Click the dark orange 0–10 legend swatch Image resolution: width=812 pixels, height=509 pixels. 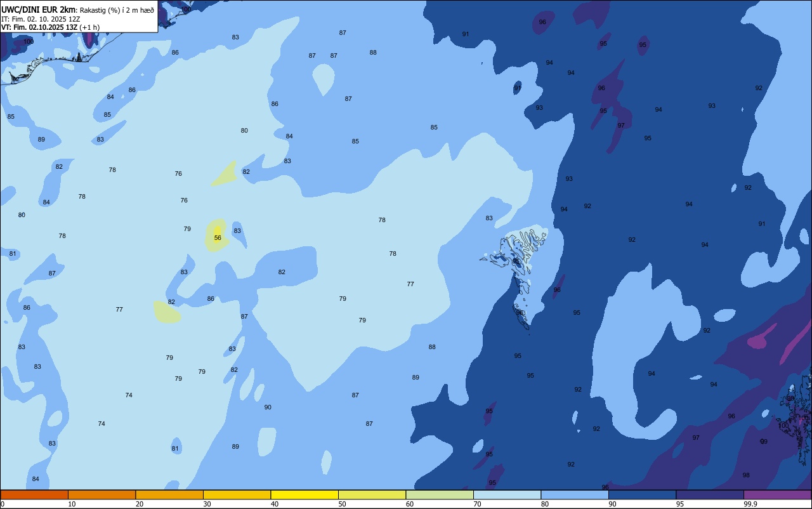34,494
